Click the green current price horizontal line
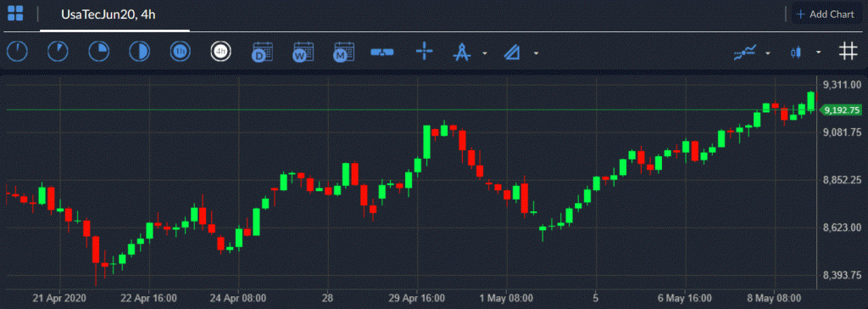Image resolution: width=868 pixels, height=309 pixels. click(x=412, y=110)
